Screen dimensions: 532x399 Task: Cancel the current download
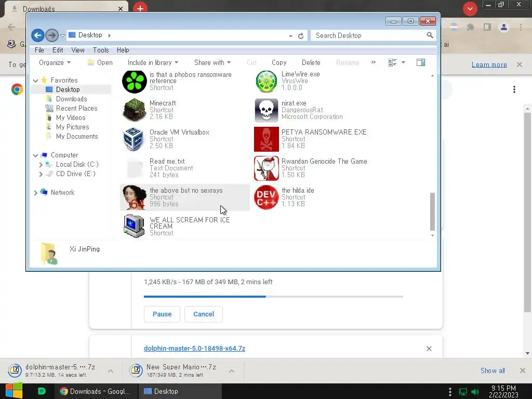(204, 314)
